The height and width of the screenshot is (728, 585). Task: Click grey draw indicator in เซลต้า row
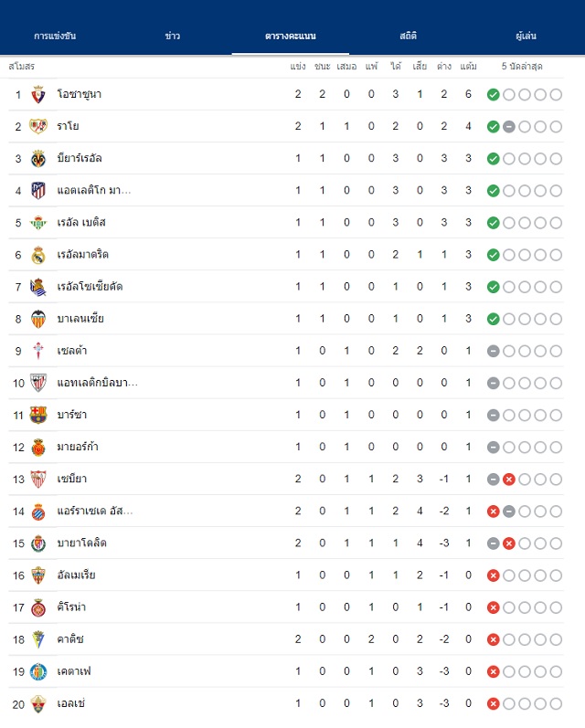pos(493,351)
